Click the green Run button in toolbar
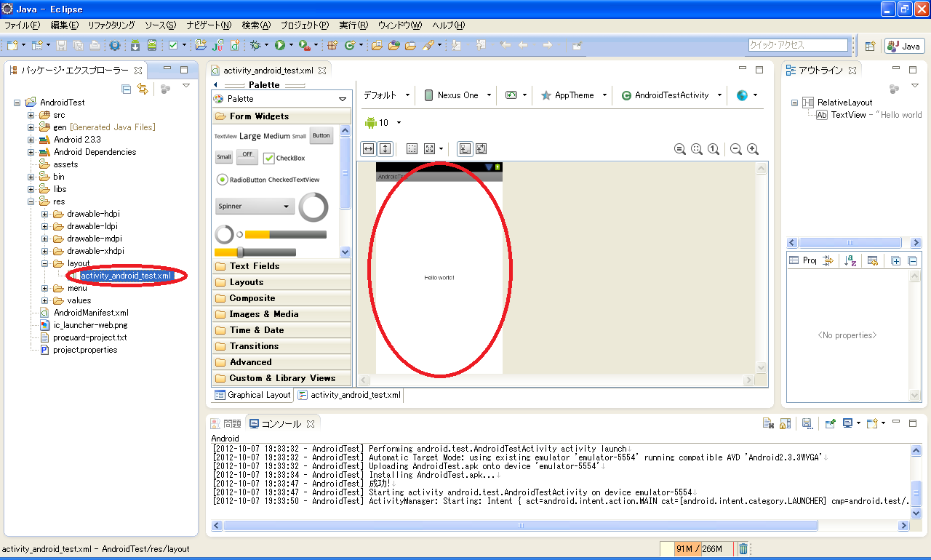 tap(280, 45)
